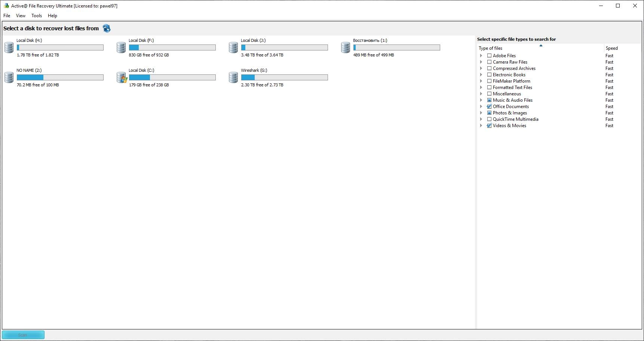This screenshot has width=644, height=341.
Task: Click the '3.48 TB free of 3.64 TB' label
Action: coord(262,55)
